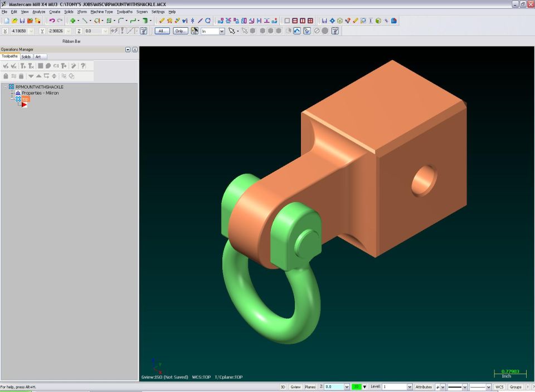Viewport: 535px width, 392px height.
Task: Expand Properties - Mikron node
Action: (x=12, y=93)
